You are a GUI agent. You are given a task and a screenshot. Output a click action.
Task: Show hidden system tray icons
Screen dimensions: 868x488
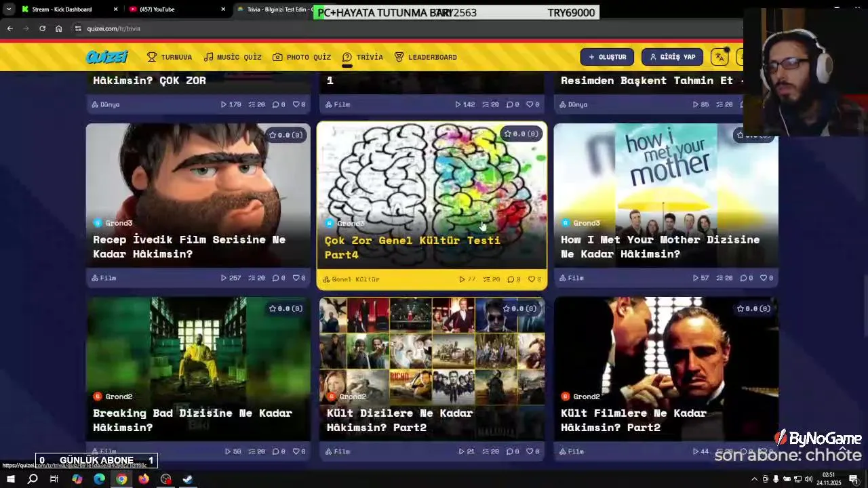(753, 479)
